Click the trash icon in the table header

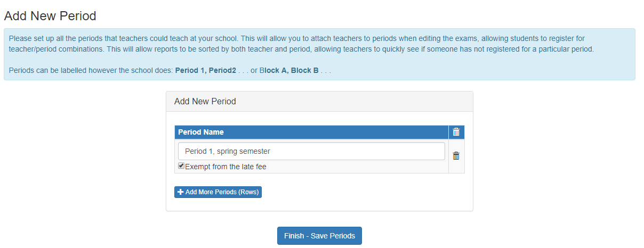[456, 132]
